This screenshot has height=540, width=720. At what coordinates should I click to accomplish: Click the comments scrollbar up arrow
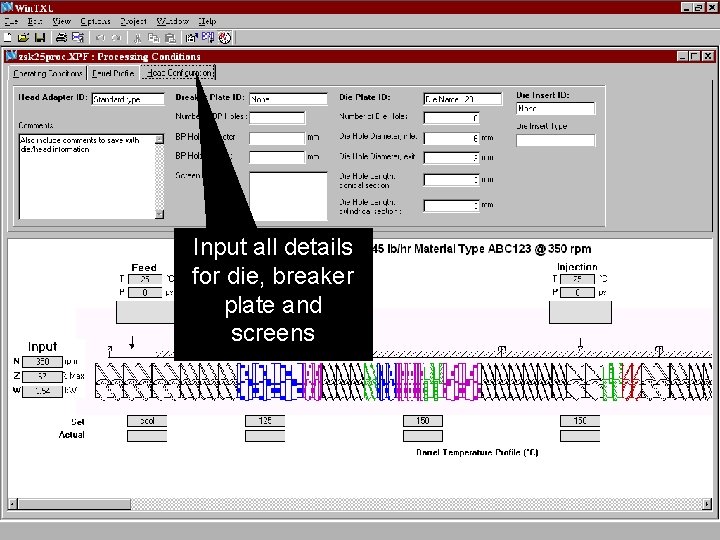tap(159, 139)
